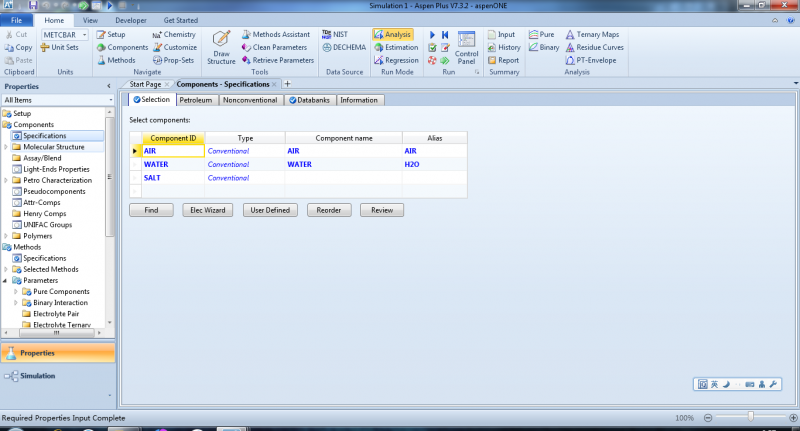Screen dimensions: 800x431
Task: Click the User Defined button
Action: tap(270, 210)
